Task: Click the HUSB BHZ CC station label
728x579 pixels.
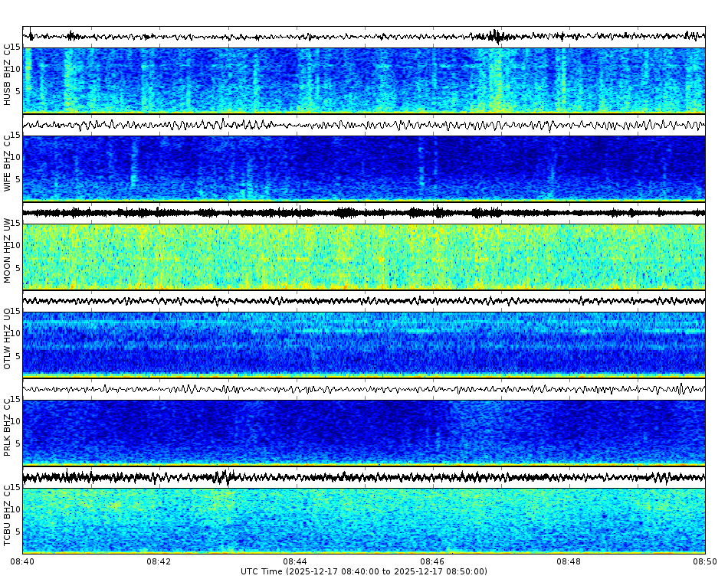Action: tap(8, 73)
